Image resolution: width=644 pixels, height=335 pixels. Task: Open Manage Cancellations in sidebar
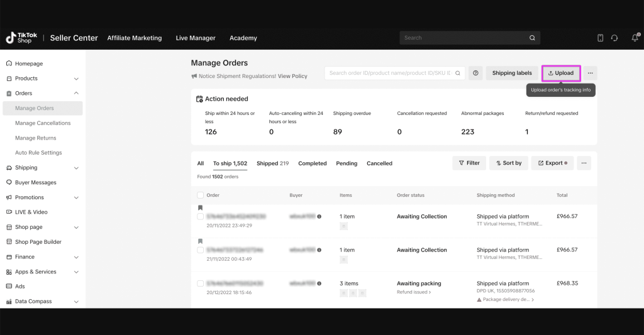[x=43, y=123]
